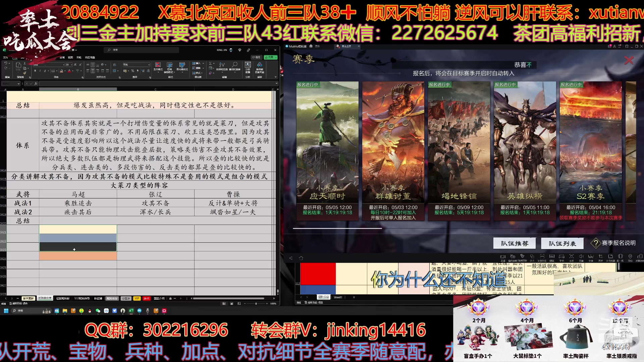Open the font name dropdown
Viewport: 644px width, 362px height.
pyautogui.click(x=64, y=65)
